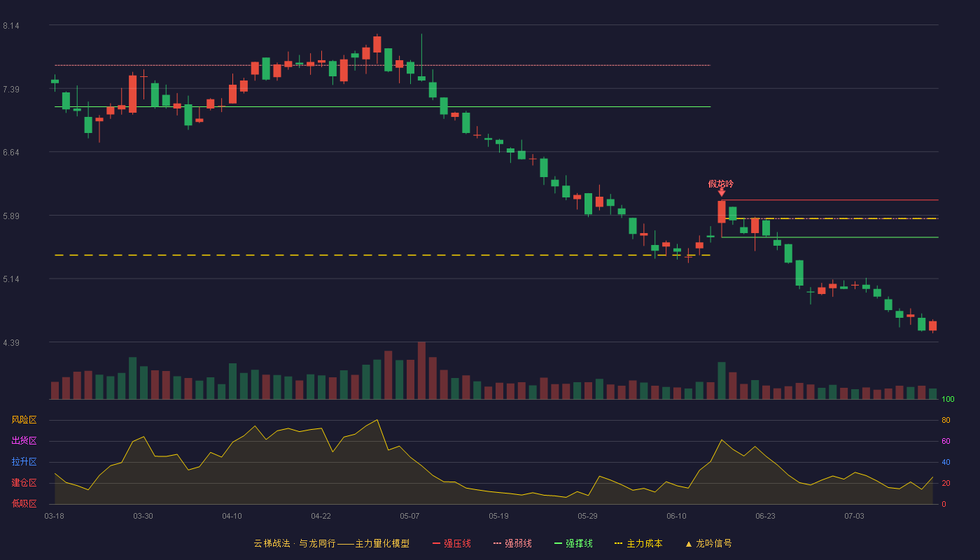Click the 5.89 price axis label
980x560 pixels.
point(10,216)
